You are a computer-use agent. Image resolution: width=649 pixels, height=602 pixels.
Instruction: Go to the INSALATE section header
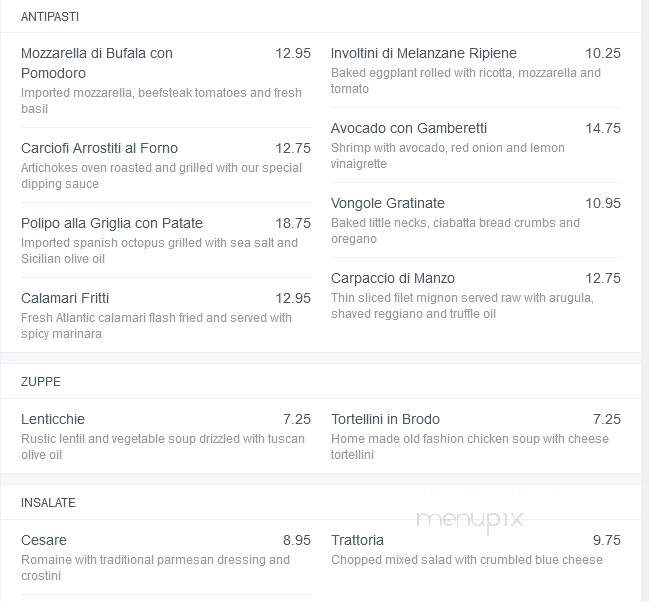pyautogui.click(x=48, y=503)
